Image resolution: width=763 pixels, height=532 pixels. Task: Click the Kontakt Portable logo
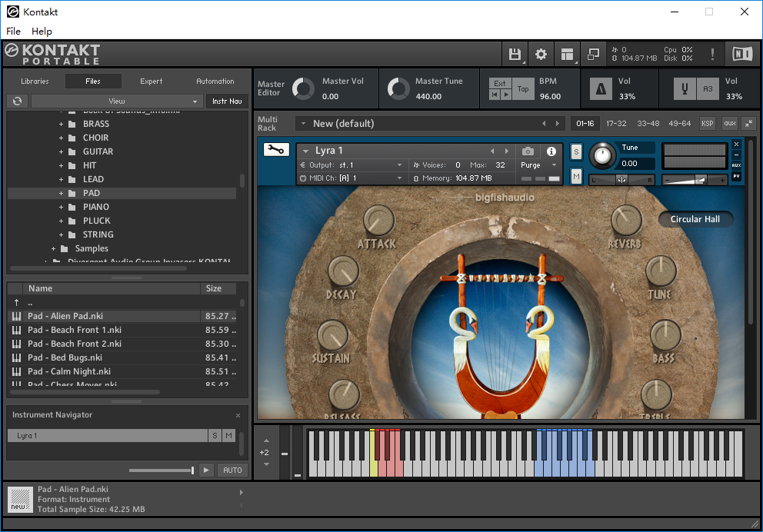coord(52,54)
